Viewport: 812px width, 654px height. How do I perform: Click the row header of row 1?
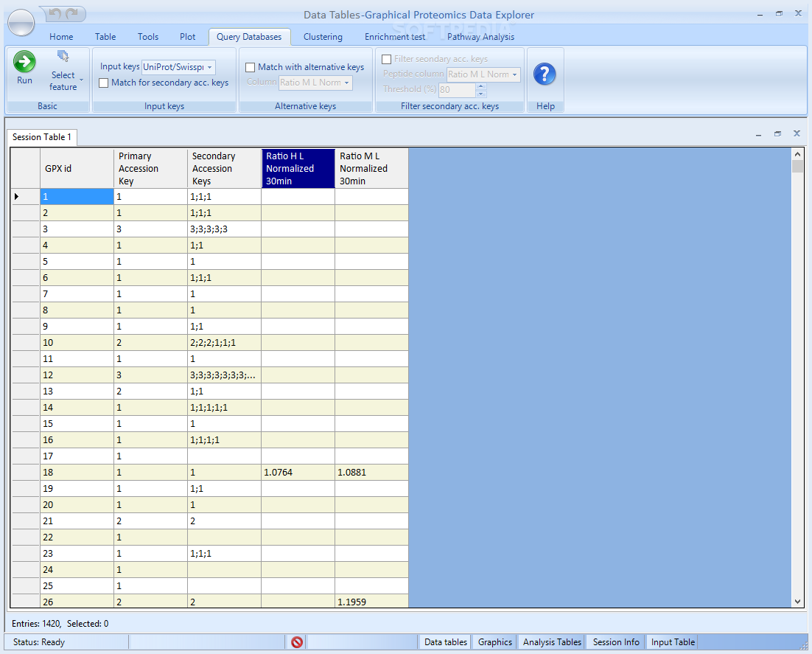pos(26,197)
